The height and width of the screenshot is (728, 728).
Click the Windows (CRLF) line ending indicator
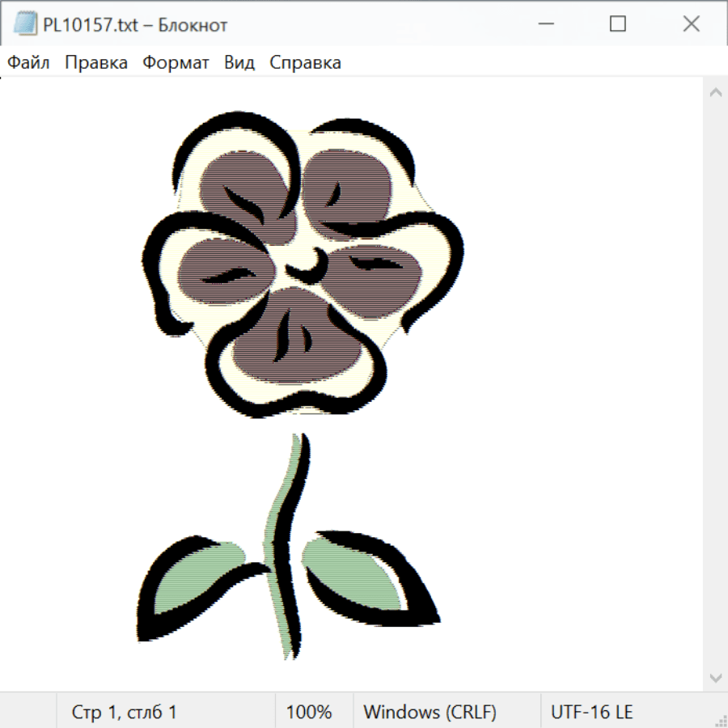430,712
